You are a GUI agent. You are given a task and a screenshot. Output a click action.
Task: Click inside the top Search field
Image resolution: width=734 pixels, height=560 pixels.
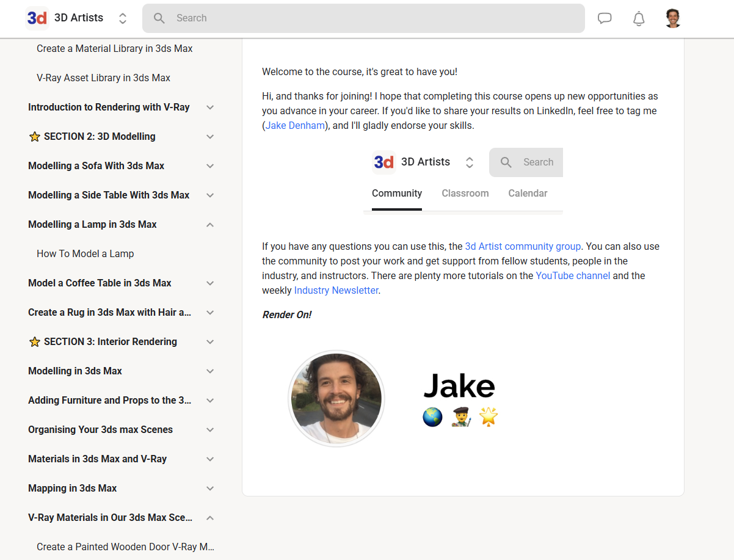(366, 18)
